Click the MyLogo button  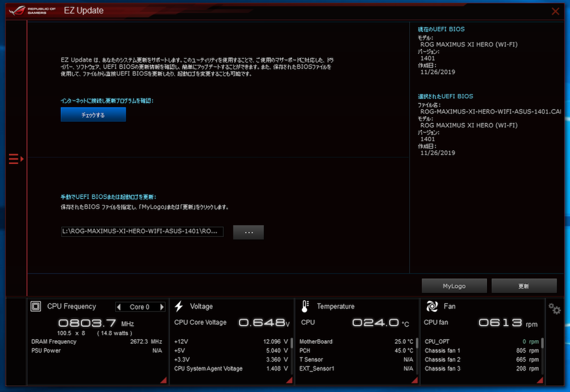pos(454,286)
